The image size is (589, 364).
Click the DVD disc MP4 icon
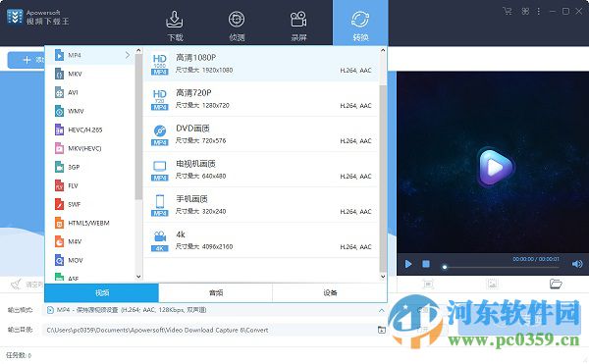point(160,135)
